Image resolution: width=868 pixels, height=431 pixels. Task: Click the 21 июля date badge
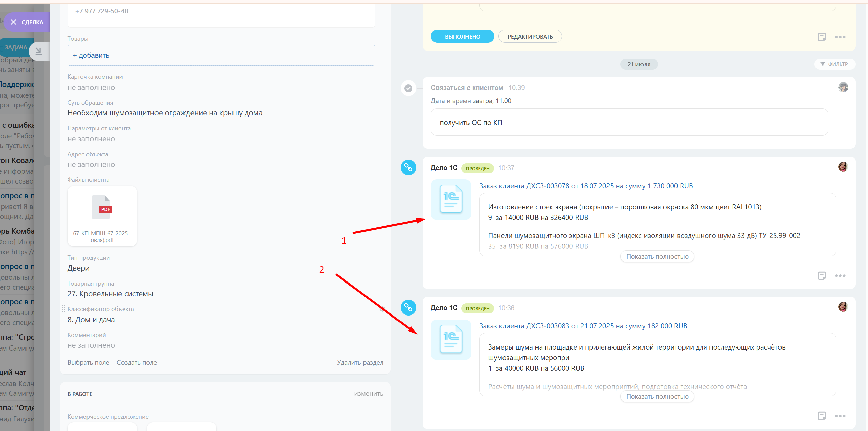pyautogui.click(x=638, y=64)
